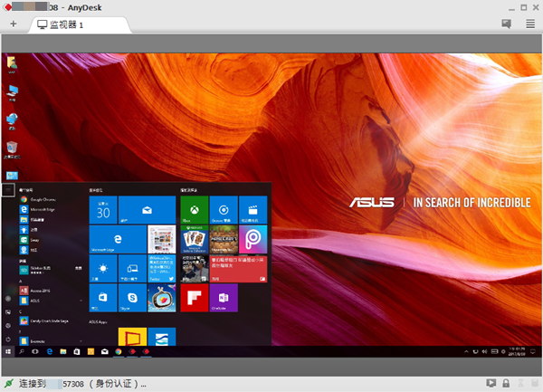Open the Solitaire Collection cards tile

click(x=195, y=239)
